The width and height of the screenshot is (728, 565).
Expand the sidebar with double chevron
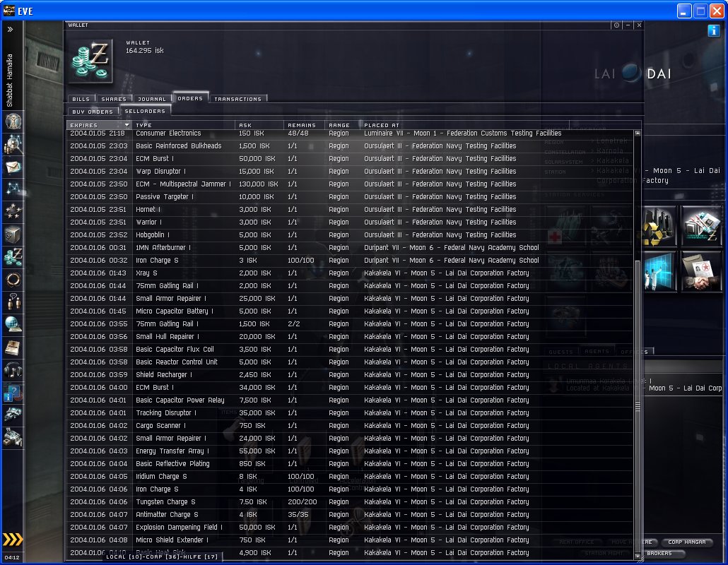[10, 29]
